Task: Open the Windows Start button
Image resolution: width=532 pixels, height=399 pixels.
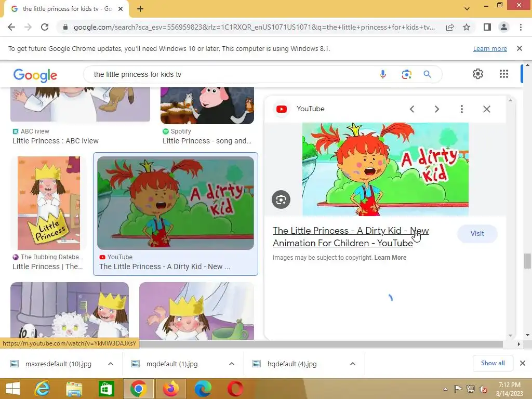Action: tap(13, 389)
